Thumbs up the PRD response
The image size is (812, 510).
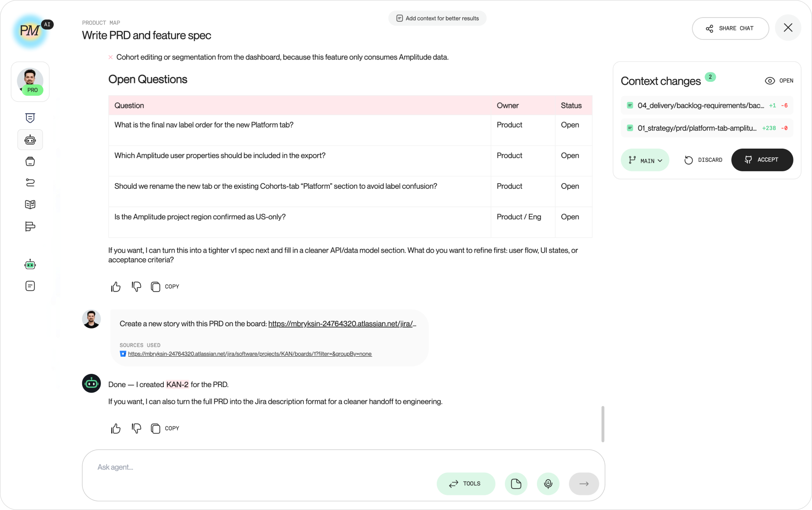click(x=116, y=286)
